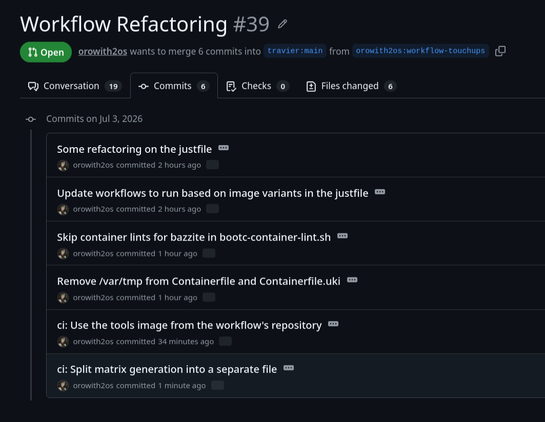Viewport: 545px width, 422px height.
Task: Open the Files changed tab
Action: tap(351, 86)
